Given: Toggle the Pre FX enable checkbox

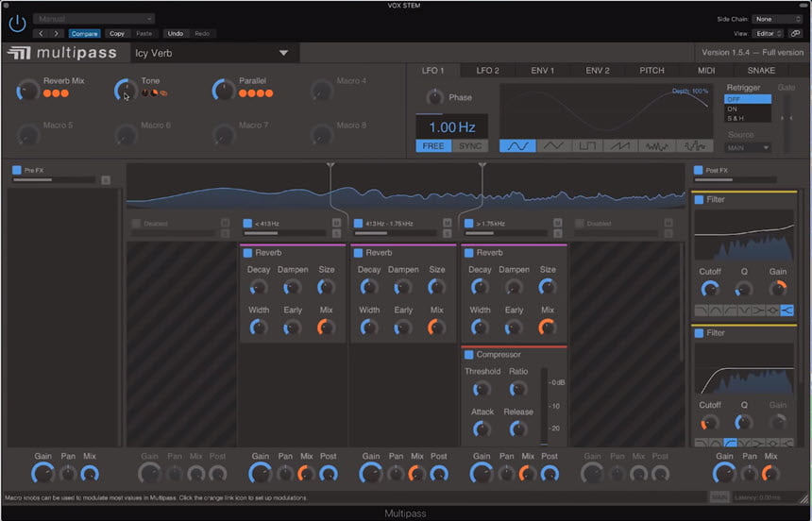Looking at the screenshot, I should pos(17,170).
